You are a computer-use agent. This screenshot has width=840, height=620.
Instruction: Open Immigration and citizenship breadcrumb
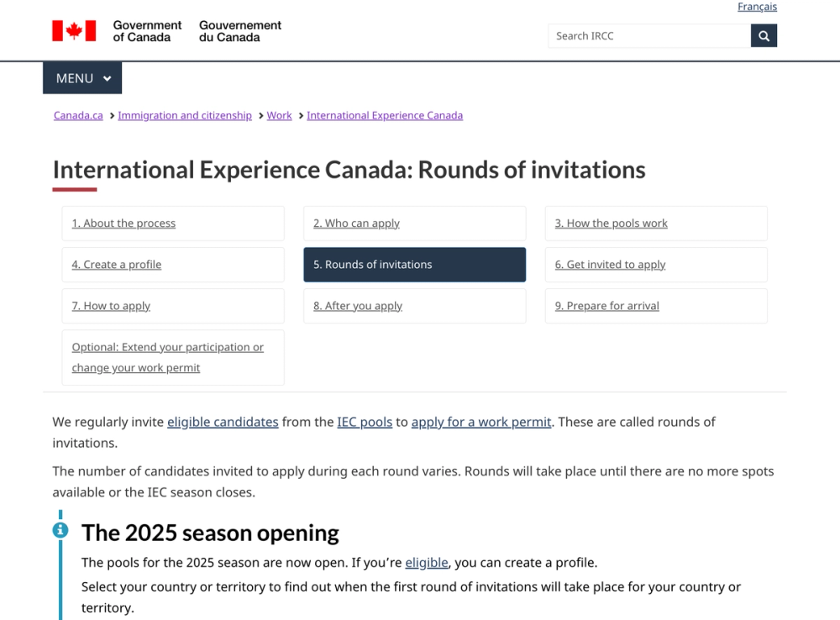pos(185,116)
